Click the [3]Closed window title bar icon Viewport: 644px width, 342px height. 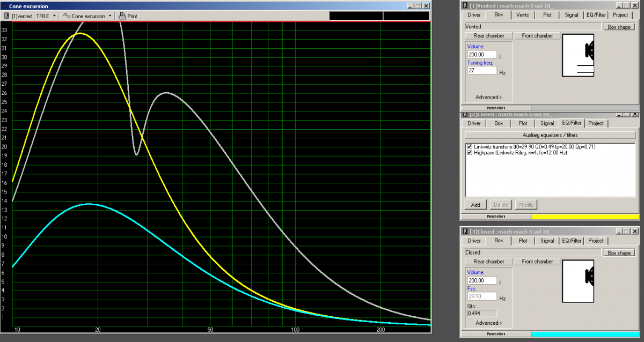465,232
